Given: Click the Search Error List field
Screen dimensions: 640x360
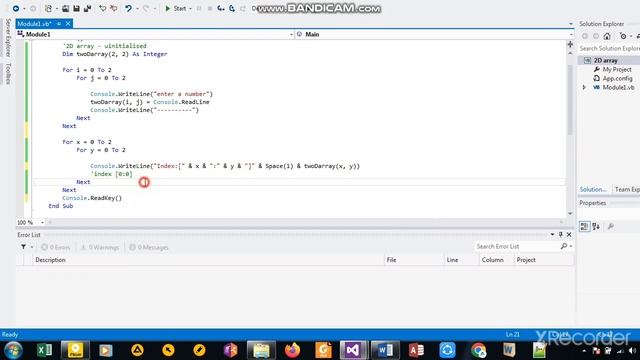Looking at the screenshot, I should (516, 247).
